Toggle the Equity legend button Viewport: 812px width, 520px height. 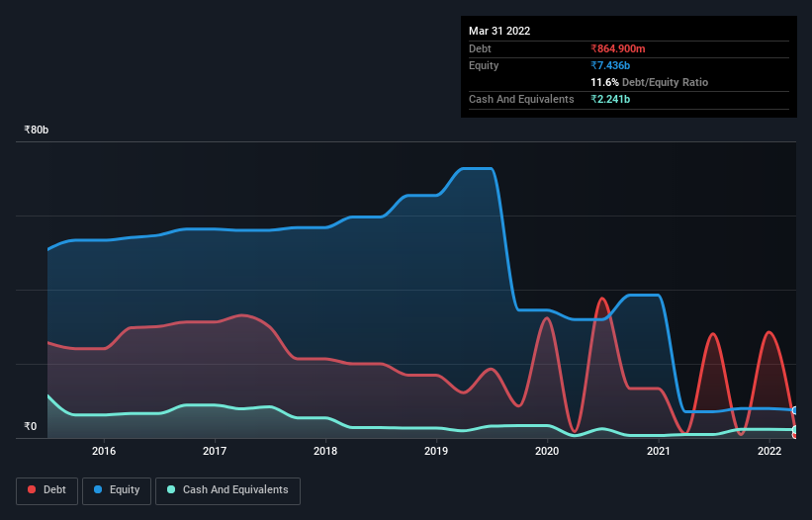pos(117,490)
